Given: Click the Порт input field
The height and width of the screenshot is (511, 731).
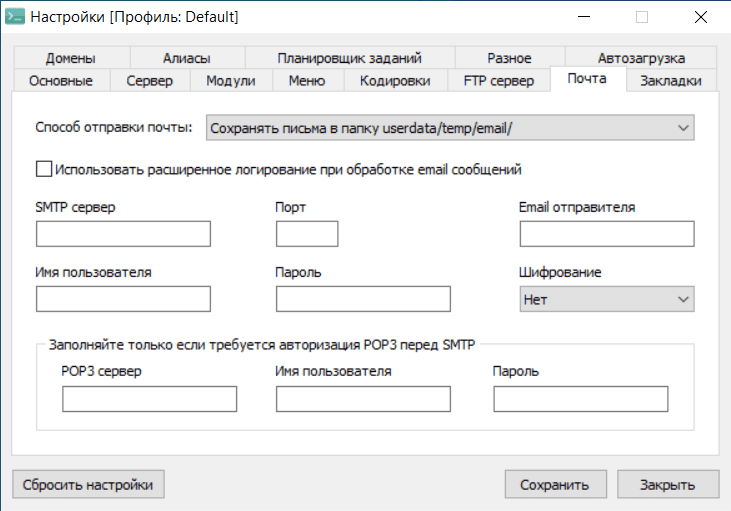Looking at the screenshot, I should 307,234.
